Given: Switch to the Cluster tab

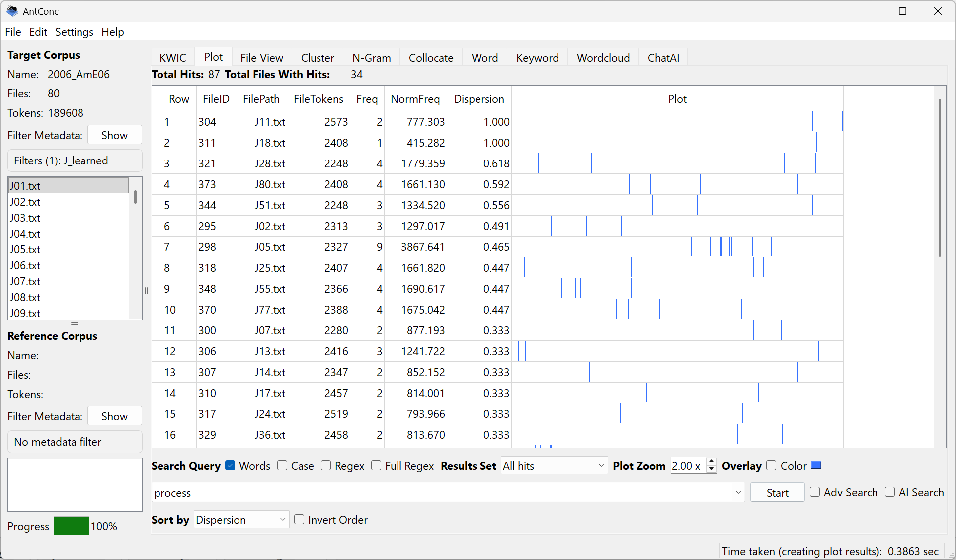Looking at the screenshot, I should 318,58.
